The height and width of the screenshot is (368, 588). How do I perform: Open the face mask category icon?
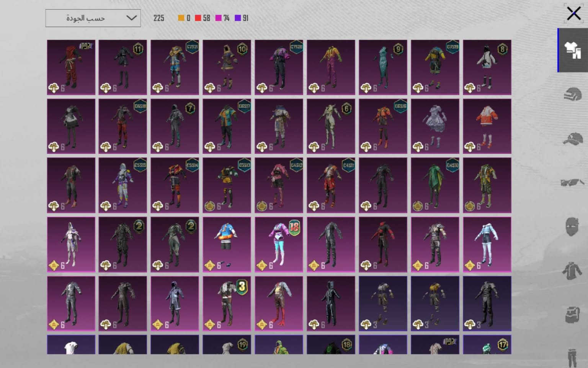click(x=573, y=227)
